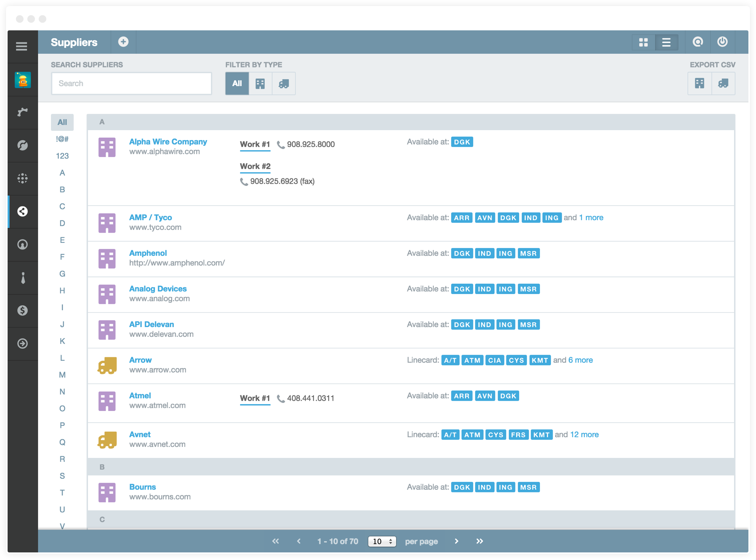Expand '1 more' for AMP / Tyco
756x560 pixels.
coord(591,217)
